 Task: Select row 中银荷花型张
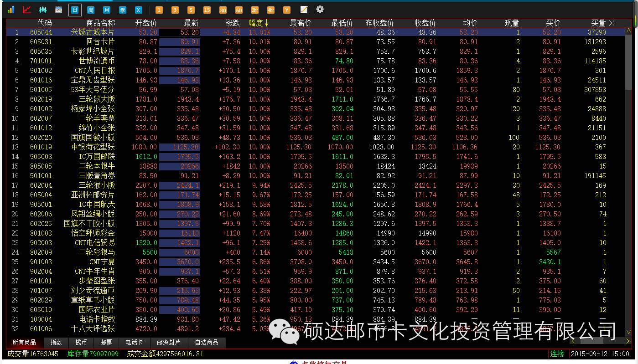click(315, 147)
